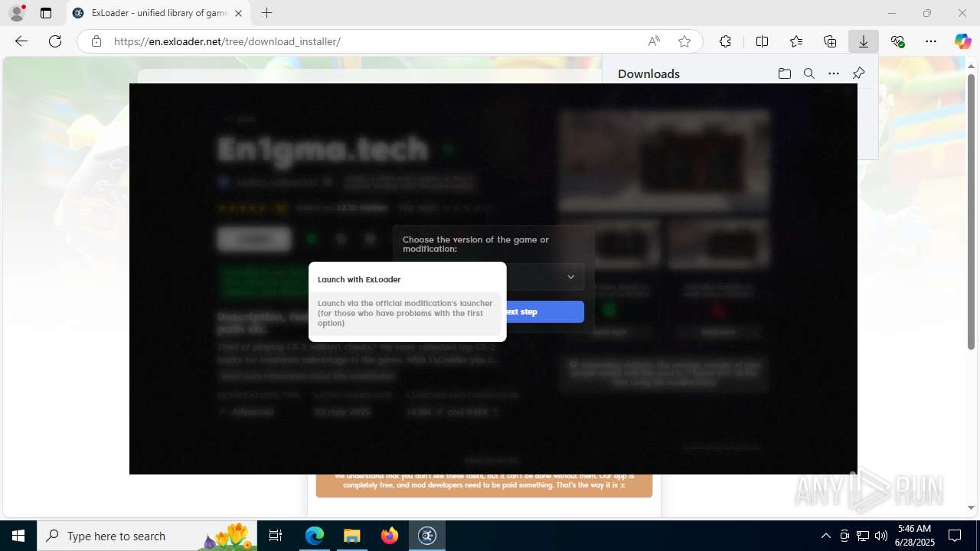Refresh the ExLoader page

coord(55,41)
